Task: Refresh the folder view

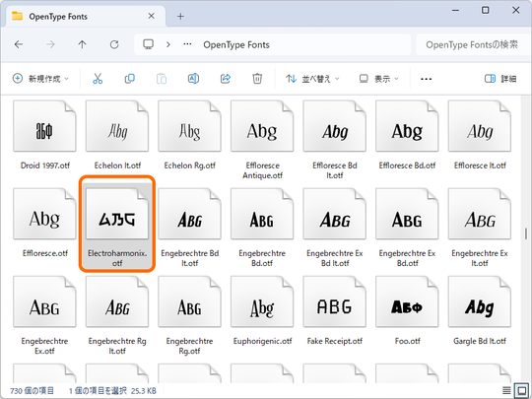Action: tap(114, 44)
